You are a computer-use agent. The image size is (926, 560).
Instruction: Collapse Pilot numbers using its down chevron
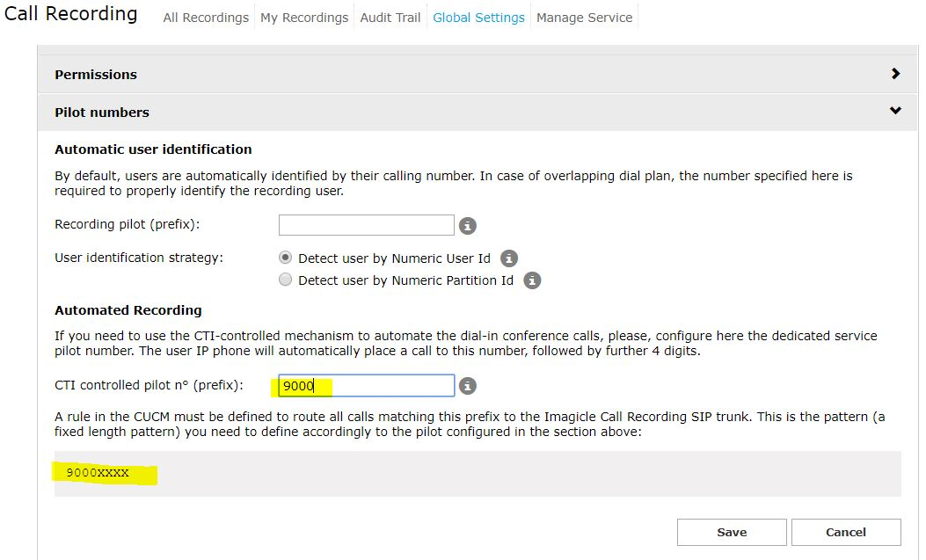click(895, 111)
